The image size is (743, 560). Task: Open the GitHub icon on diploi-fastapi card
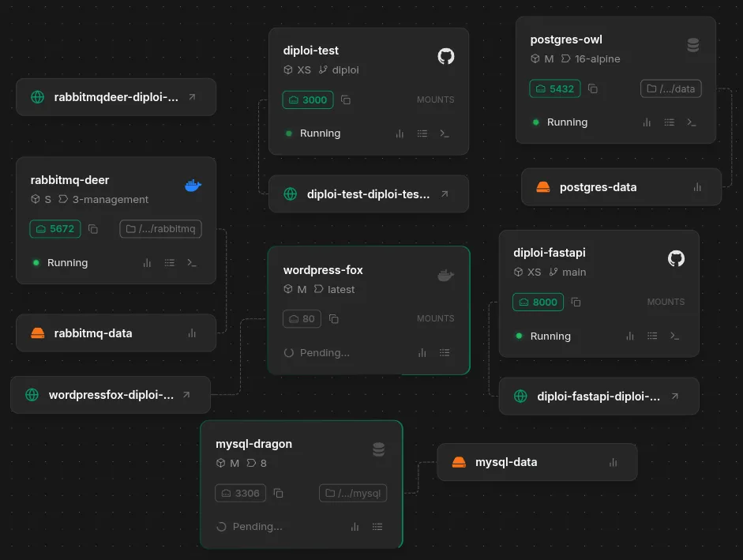point(676,258)
